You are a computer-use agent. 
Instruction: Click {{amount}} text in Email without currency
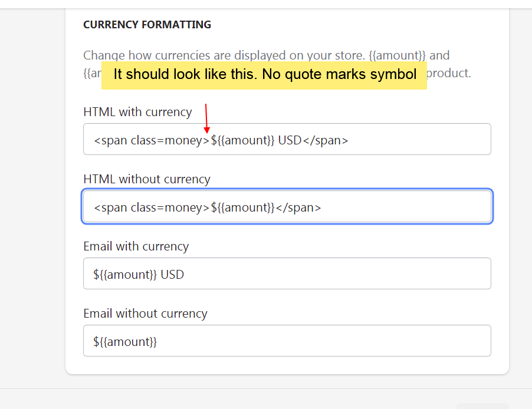[128, 342]
